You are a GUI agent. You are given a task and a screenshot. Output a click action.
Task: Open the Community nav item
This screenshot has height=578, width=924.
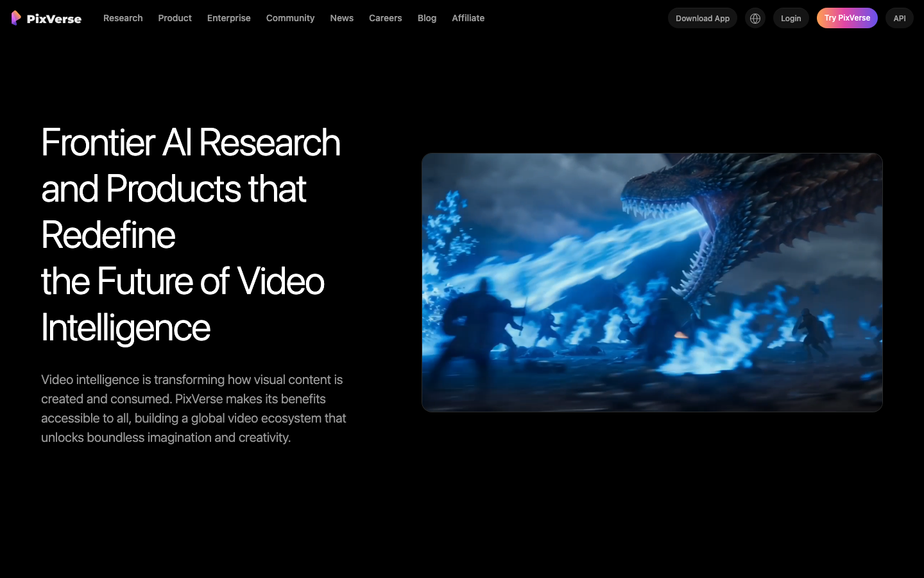(x=291, y=18)
